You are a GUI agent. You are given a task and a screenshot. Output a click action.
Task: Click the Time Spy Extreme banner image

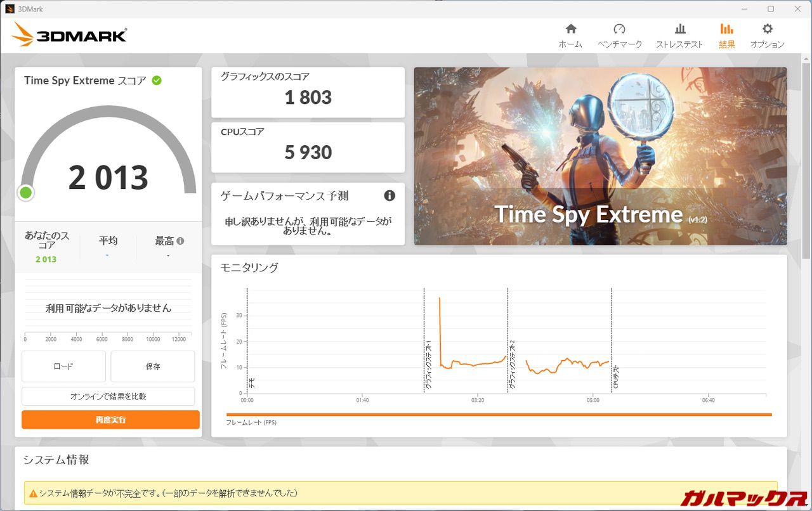[600, 156]
